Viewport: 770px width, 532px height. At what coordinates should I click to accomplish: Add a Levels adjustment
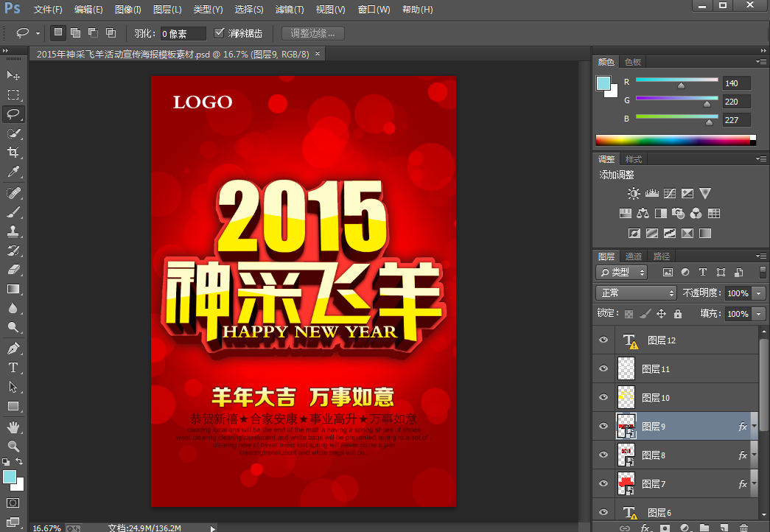coord(651,194)
